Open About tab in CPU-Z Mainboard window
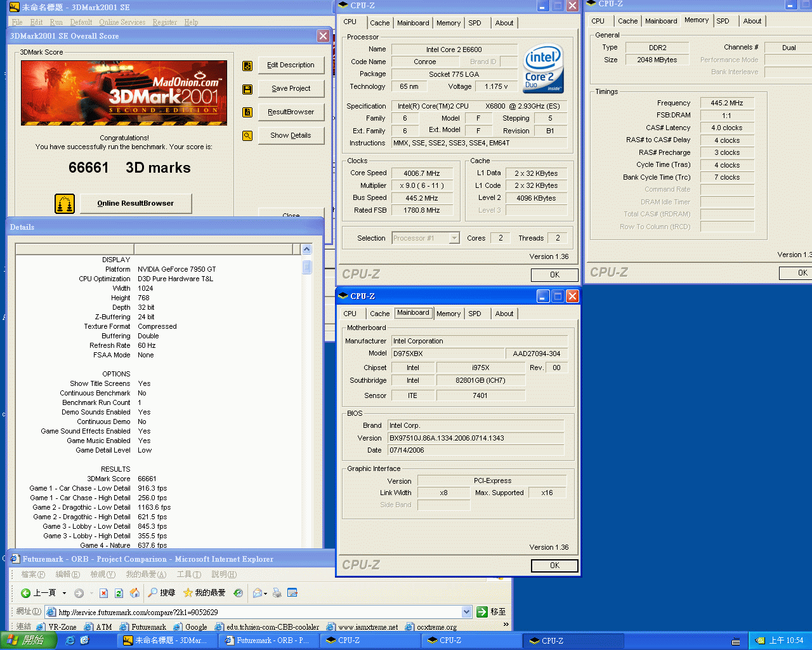This screenshot has height=650, width=812. tap(504, 314)
